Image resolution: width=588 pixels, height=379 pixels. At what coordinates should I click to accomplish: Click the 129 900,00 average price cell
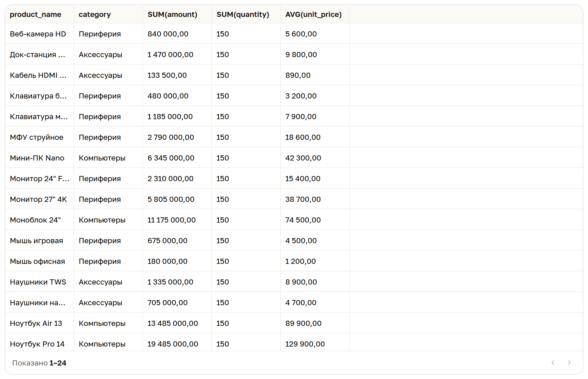point(315,343)
